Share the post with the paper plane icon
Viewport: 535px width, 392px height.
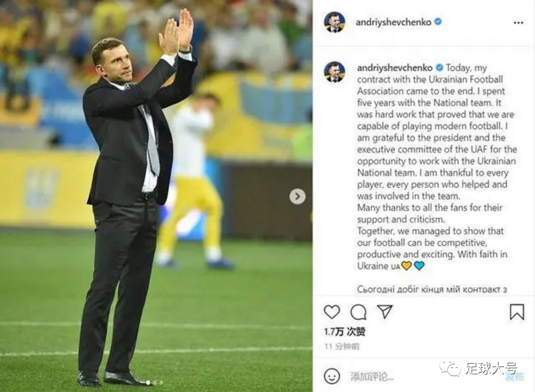coord(384,311)
